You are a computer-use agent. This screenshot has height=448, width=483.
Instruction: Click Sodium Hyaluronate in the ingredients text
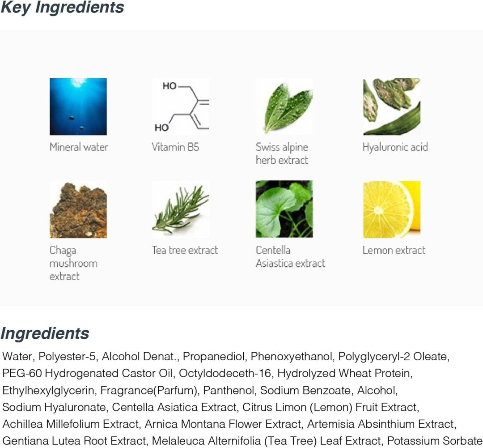(x=54, y=407)
